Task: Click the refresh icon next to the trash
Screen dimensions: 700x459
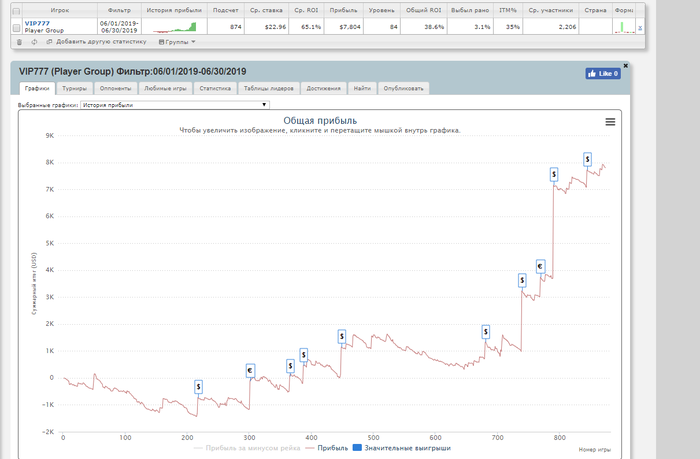Action: pos(34,42)
